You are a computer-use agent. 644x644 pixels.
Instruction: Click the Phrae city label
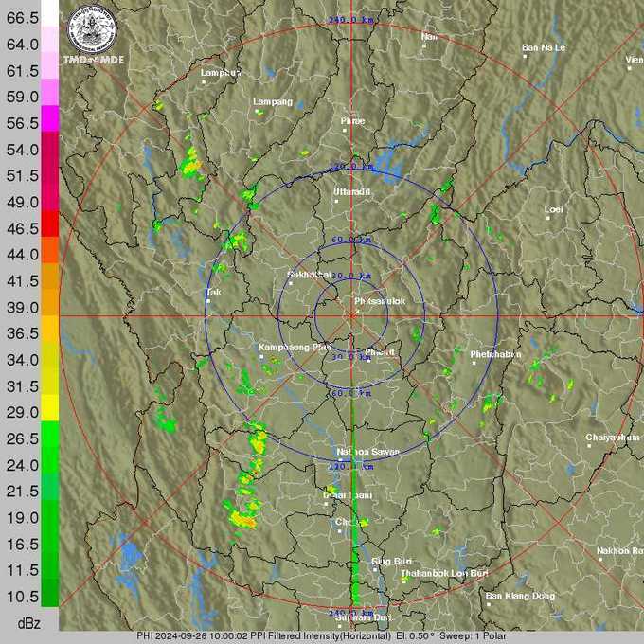click(352, 121)
